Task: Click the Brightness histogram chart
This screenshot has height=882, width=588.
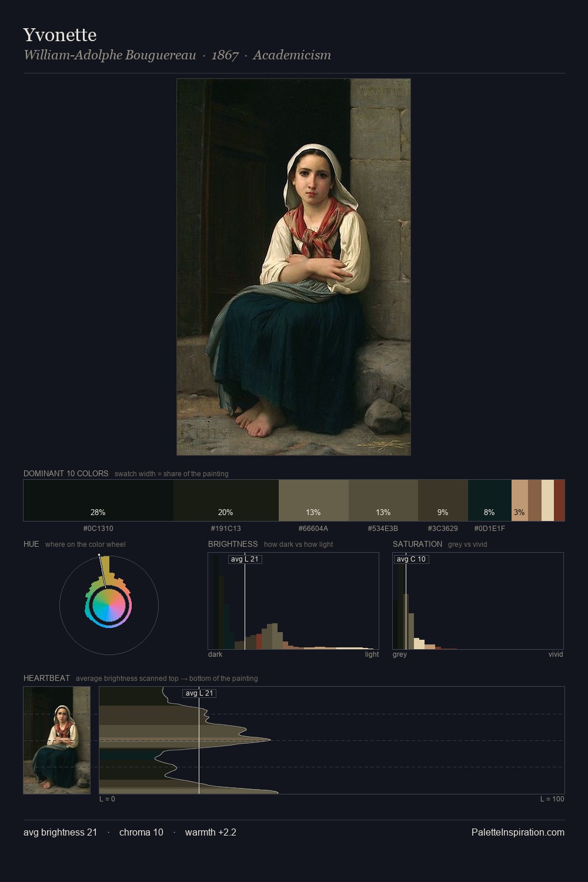Action: pos(293,601)
